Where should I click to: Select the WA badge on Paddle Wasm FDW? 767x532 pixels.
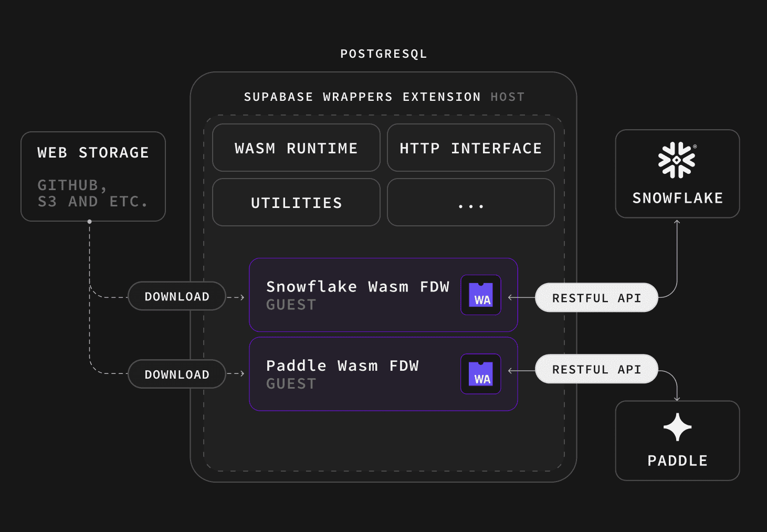tap(480, 374)
